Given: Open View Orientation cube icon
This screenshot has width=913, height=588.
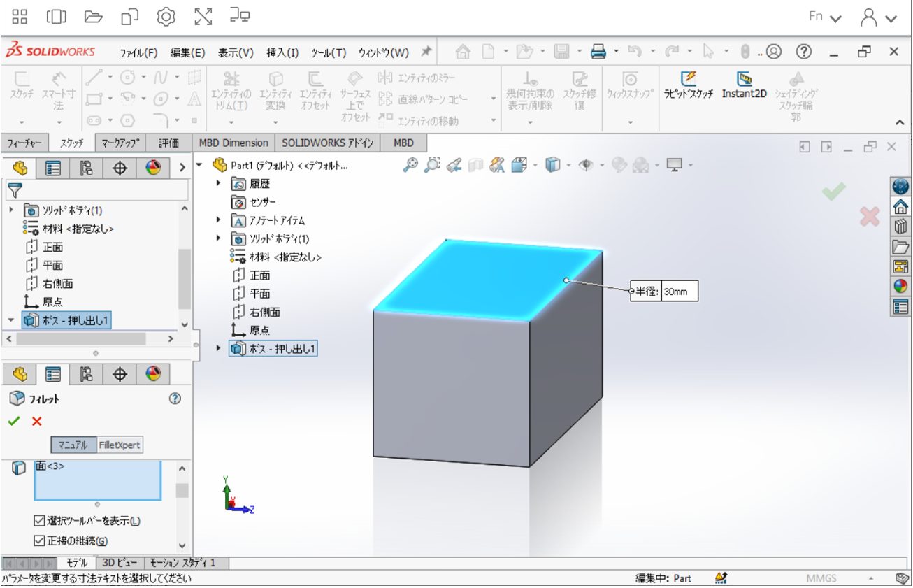Looking at the screenshot, I should [x=518, y=164].
